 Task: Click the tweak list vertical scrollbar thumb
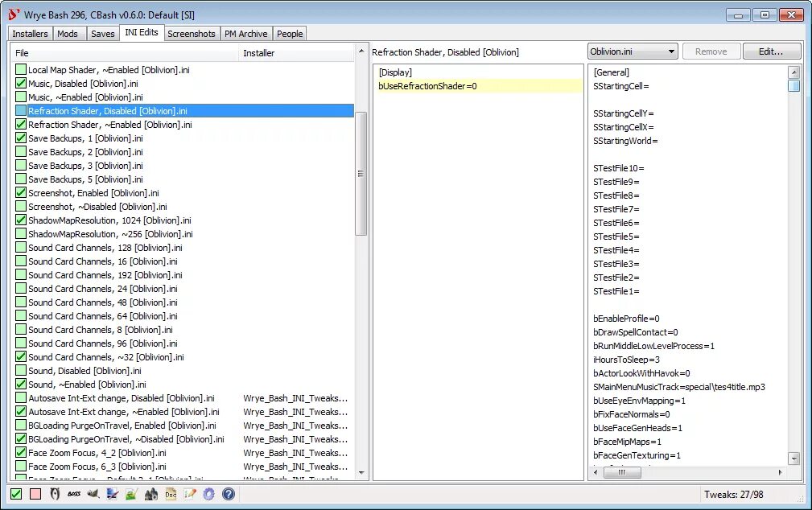tap(361, 174)
